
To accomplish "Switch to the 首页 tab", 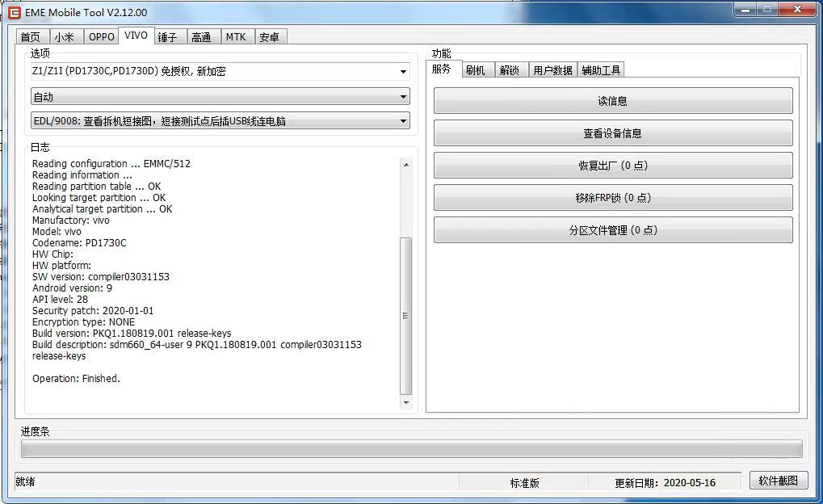I will click(x=32, y=37).
